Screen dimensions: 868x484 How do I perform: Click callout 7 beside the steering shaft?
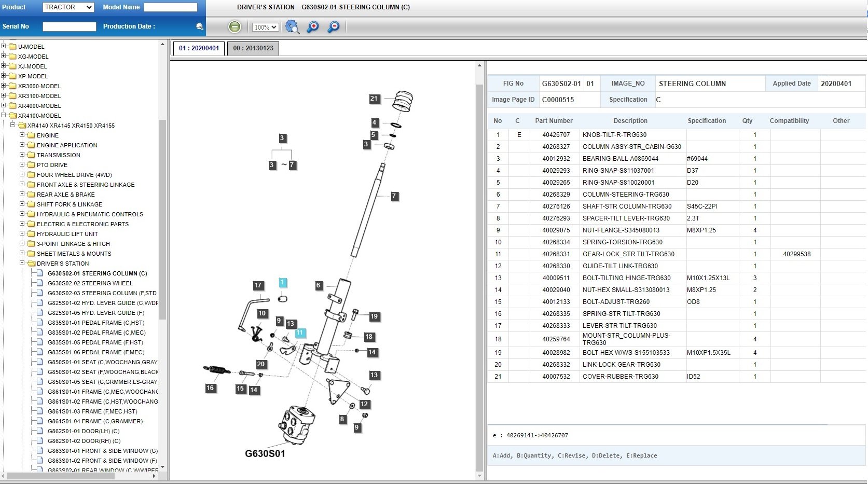394,196
